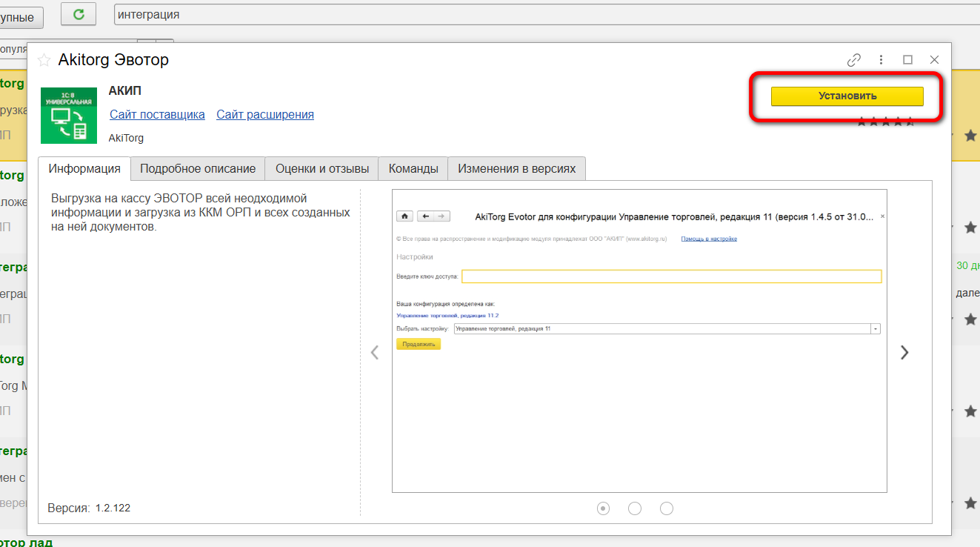980x547 pixels.
Task: Open the Сайт поставщика link
Action: click(157, 115)
